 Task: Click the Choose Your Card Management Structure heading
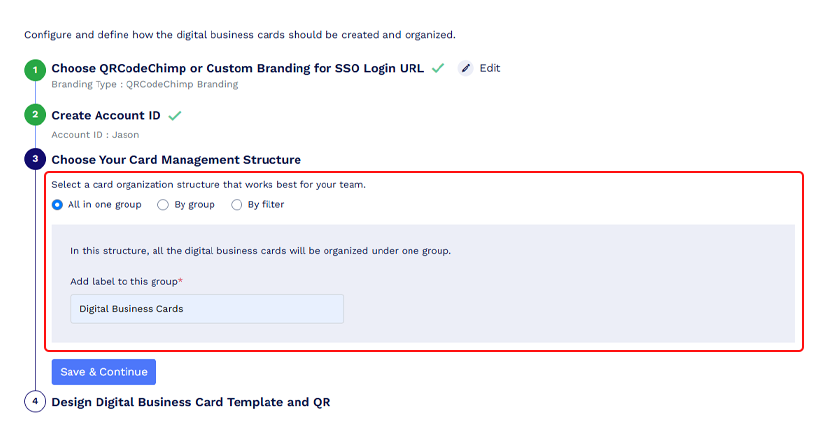pyautogui.click(x=176, y=160)
